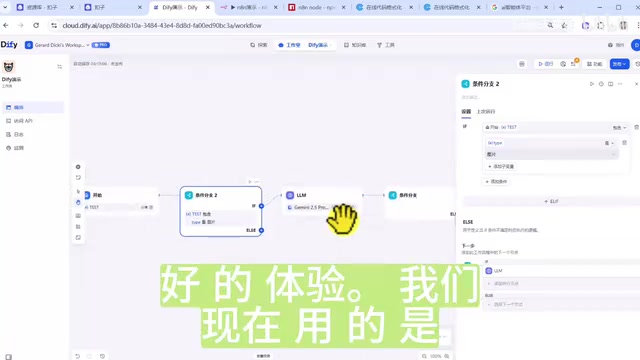Click the Run (运行) button
The height and width of the screenshot is (360, 640).
545,64
